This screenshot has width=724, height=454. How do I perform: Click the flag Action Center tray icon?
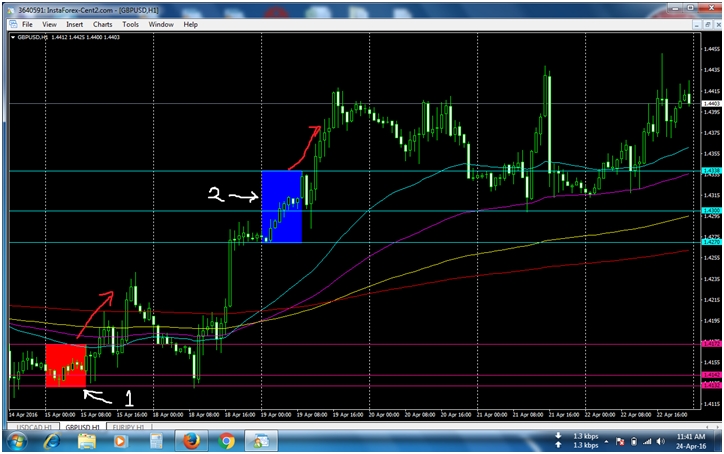coord(620,442)
